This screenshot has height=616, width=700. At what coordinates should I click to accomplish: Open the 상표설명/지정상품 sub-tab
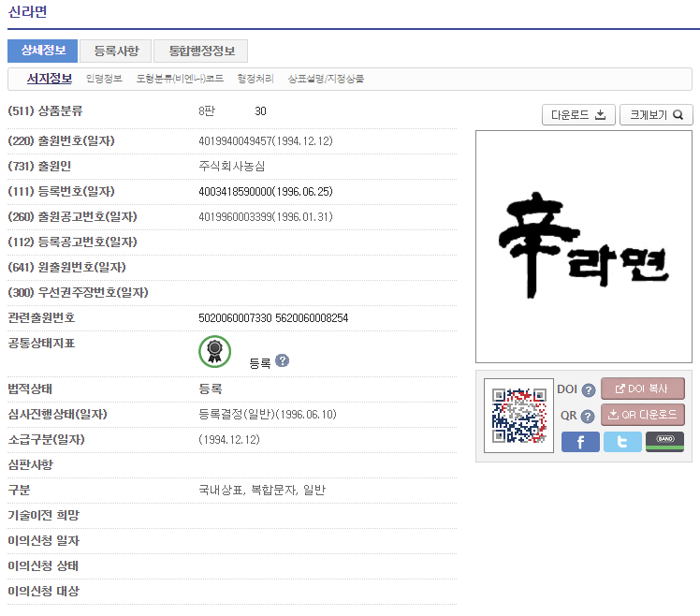coord(326,79)
